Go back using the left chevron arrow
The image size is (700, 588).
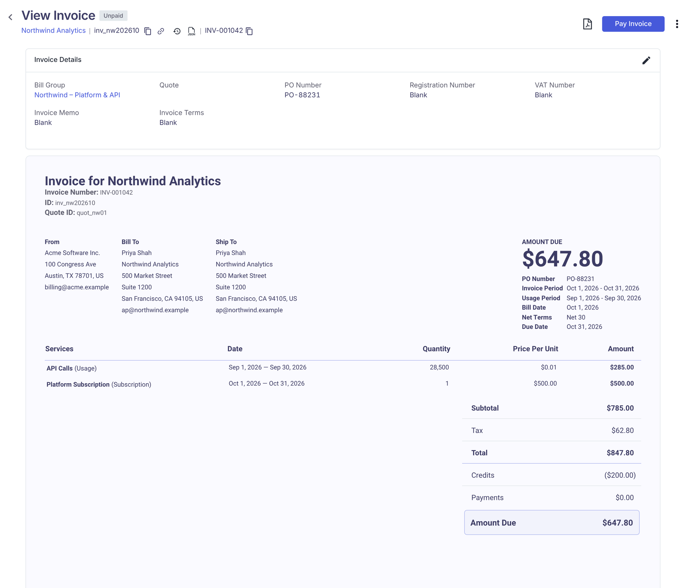[x=10, y=17]
